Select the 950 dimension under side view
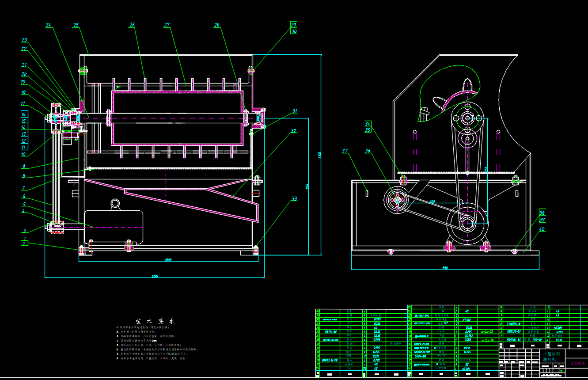Screen dimensions: 588x380 click(x=445, y=268)
